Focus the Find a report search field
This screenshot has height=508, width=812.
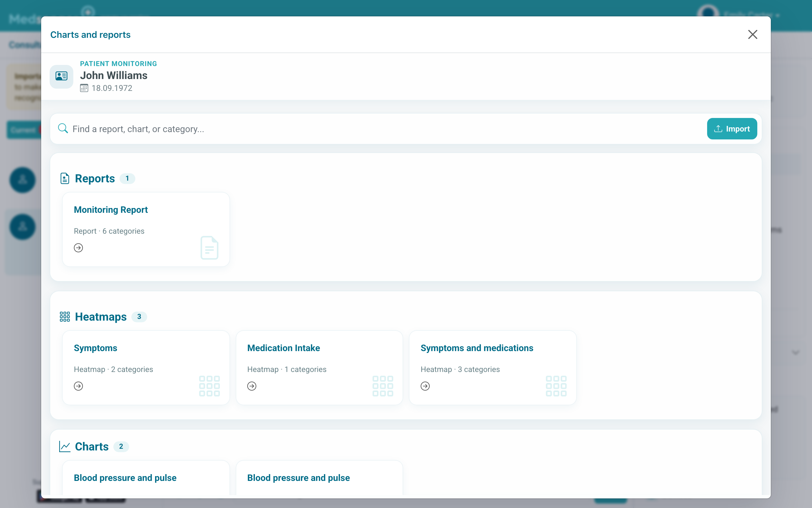click(386, 129)
